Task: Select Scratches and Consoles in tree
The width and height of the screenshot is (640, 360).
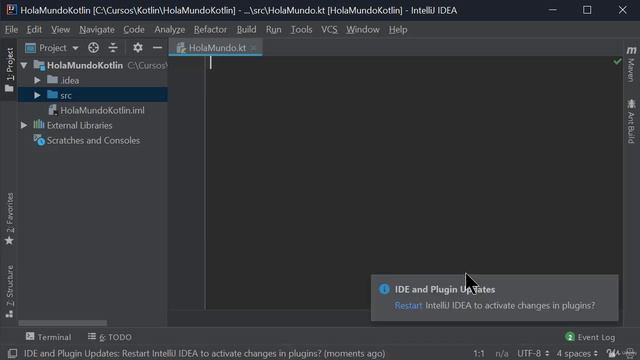Action: [93, 140]
